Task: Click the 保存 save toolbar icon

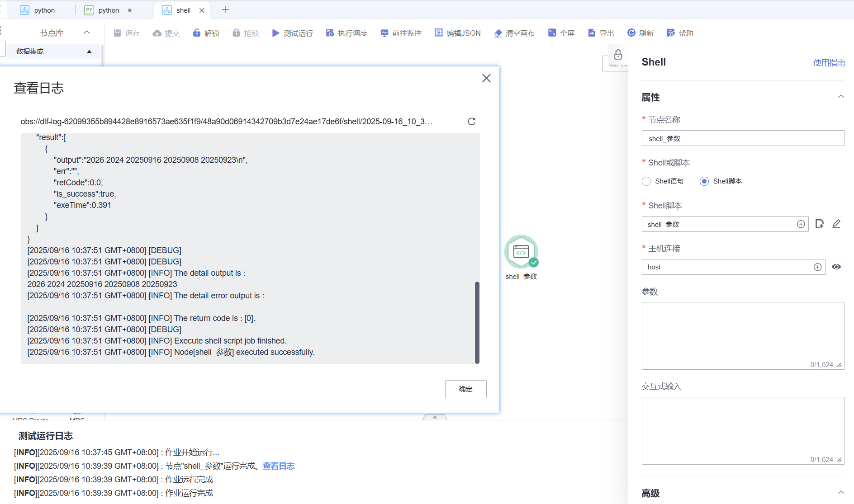Action: coord(118,33)
